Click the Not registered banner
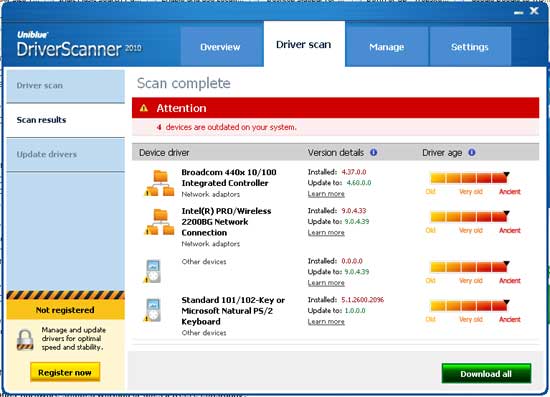The image size is (550, 397). [65, 310]
